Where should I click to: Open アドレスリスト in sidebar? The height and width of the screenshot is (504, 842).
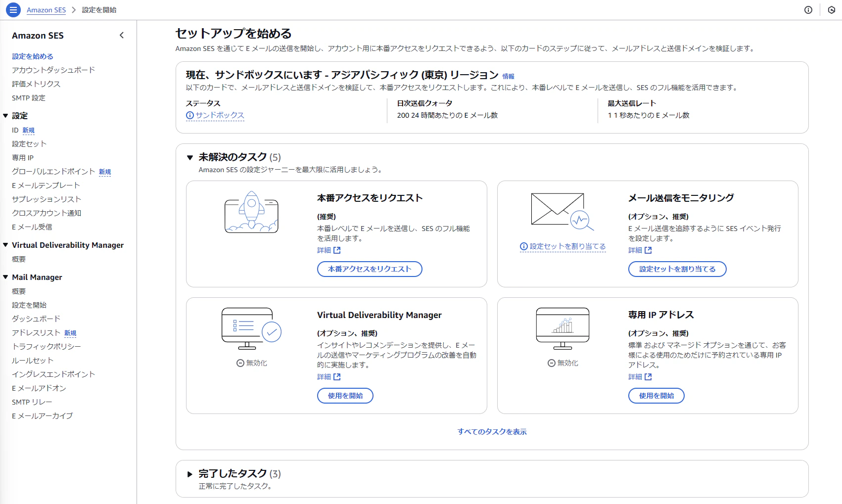pos(36,333)
